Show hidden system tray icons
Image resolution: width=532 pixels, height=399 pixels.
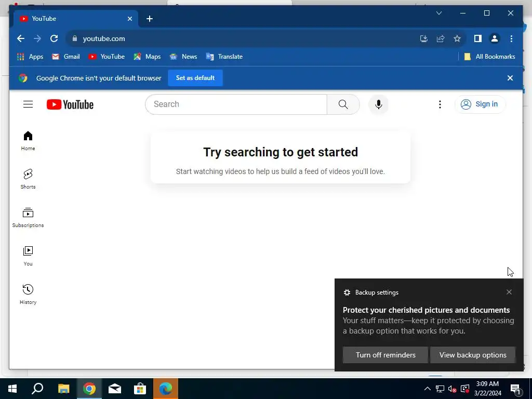point(428,389)
